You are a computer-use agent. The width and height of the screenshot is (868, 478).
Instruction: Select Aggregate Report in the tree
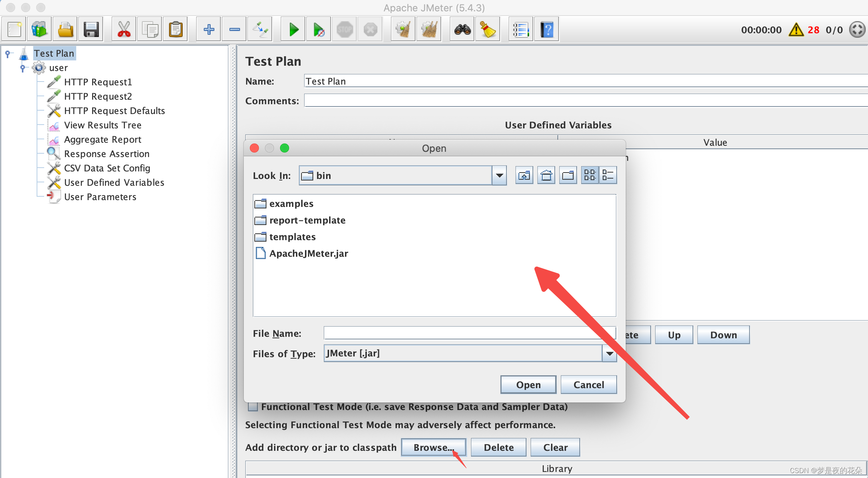pos(103,139)
